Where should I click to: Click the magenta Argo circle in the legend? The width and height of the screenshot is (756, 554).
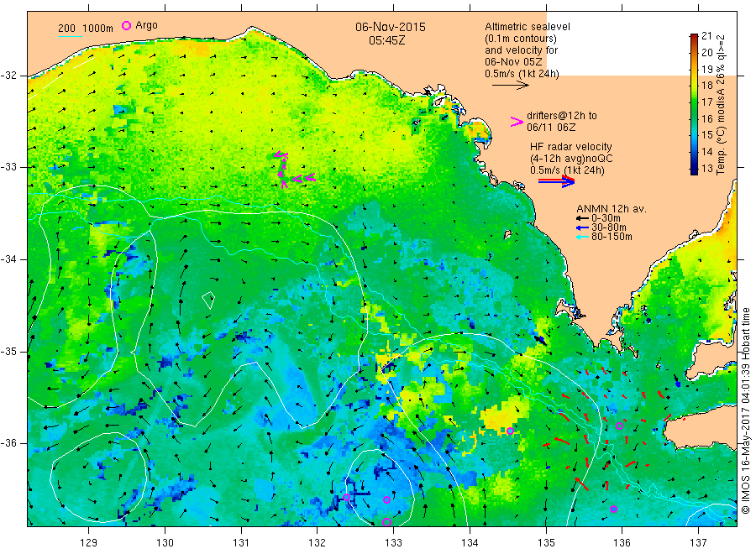[126, 25]
